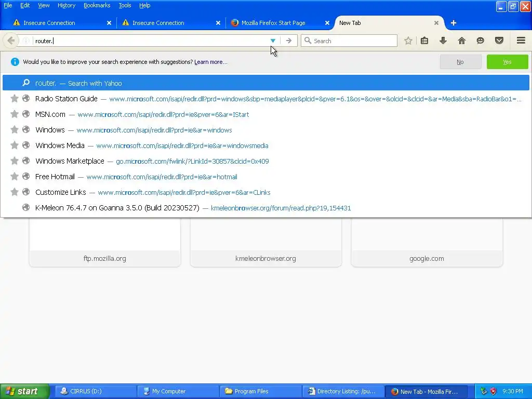532x399 pixels.
Task: Select Windows Marketplace suggestion
Action: 265,161
